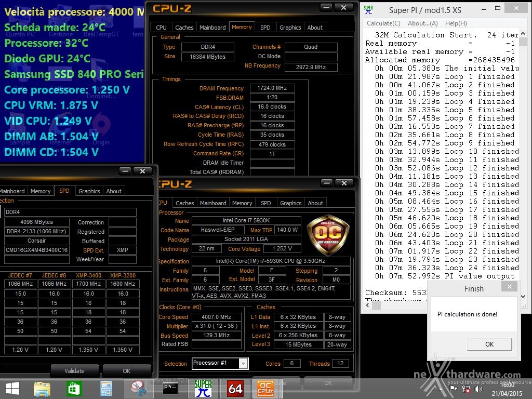532x399 pixels.
Task: Open the Calculator taskbar icon
Action: tap(106, 389)
